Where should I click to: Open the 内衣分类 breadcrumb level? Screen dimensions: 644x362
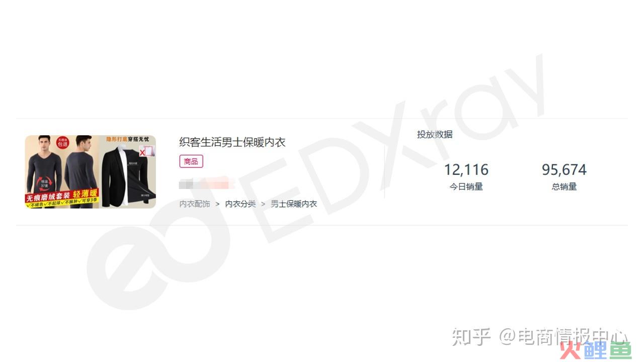pyautogui.click(x=240, y=204)
